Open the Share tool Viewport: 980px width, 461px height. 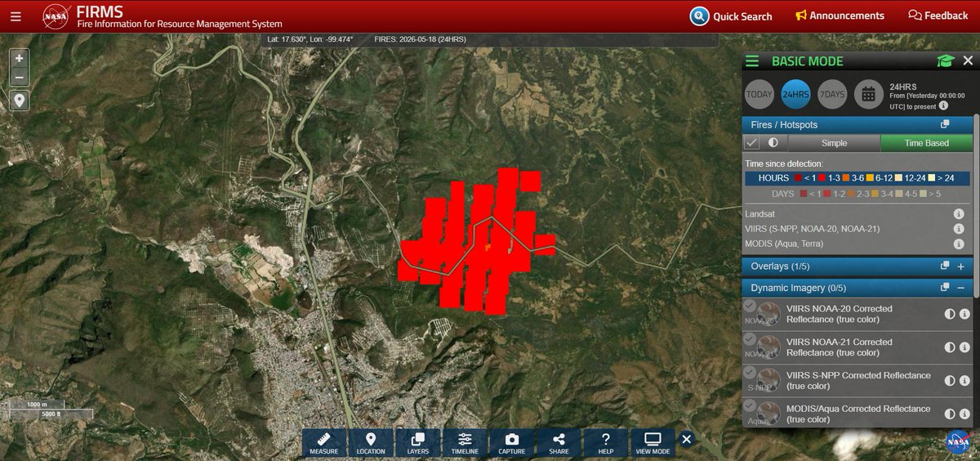click(x=559, y=443)
